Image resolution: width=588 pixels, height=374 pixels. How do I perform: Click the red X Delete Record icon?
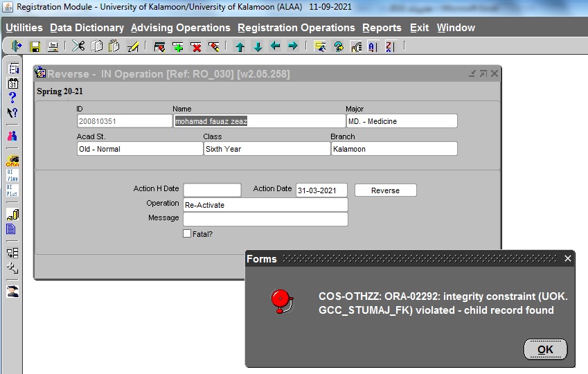click(x=196, y=46)
